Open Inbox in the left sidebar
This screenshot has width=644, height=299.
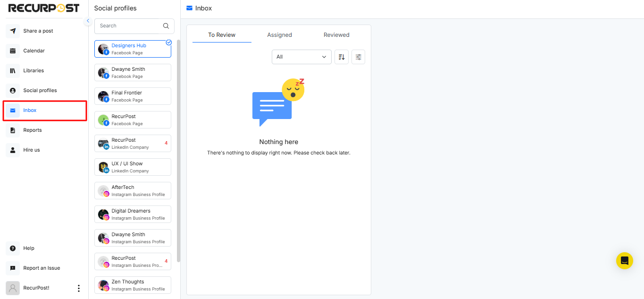(45, 111)
